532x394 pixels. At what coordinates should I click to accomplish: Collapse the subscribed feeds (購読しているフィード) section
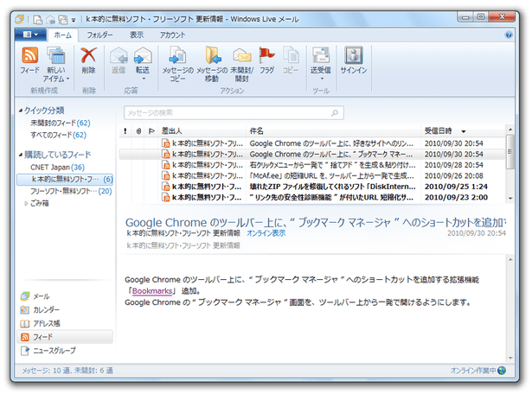(x=21, y=155)
